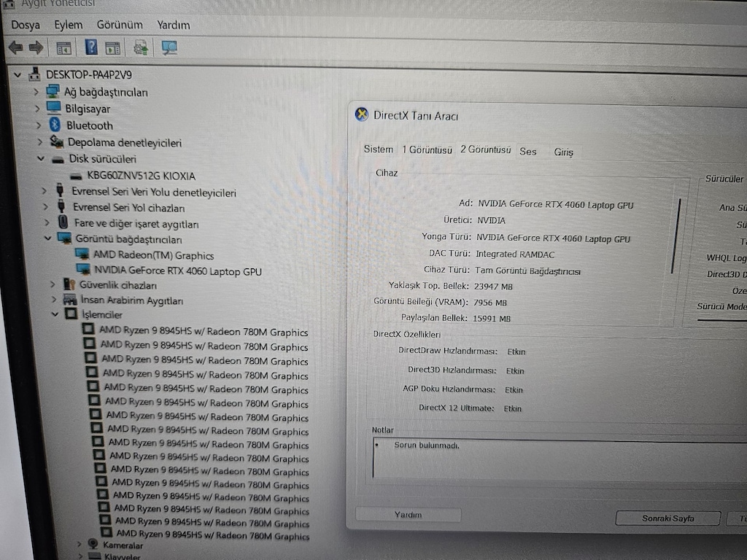This screenshot has height=560, width=747.
Task: Switch to the Sistem tab in DirectX tool
Action: click(379, 149)
